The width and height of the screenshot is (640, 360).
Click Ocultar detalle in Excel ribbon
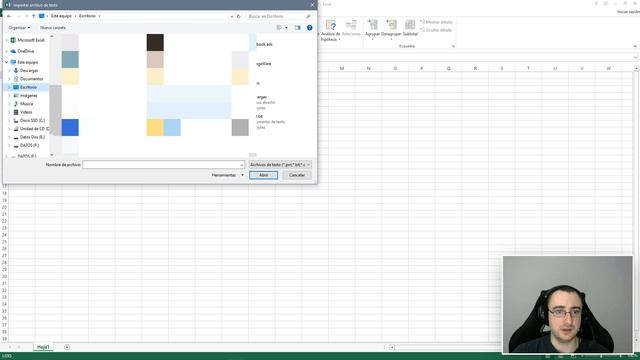click(x=436, y=30)
